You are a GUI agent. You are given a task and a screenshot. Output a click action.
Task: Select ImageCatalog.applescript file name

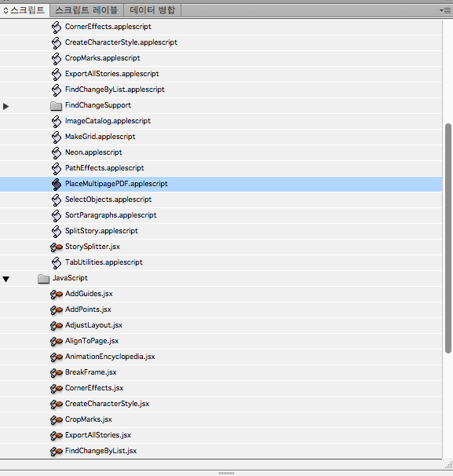tap(108, 121)
